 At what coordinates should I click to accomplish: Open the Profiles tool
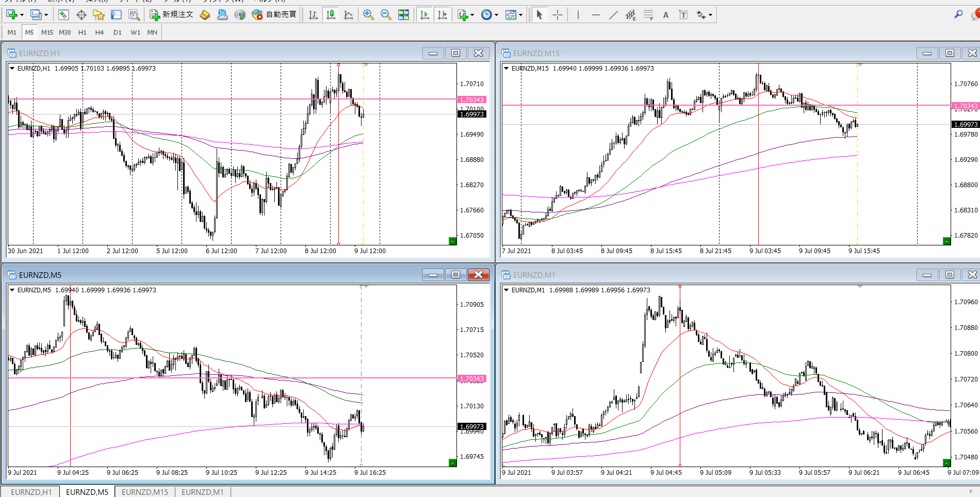(x=36, y=14)
